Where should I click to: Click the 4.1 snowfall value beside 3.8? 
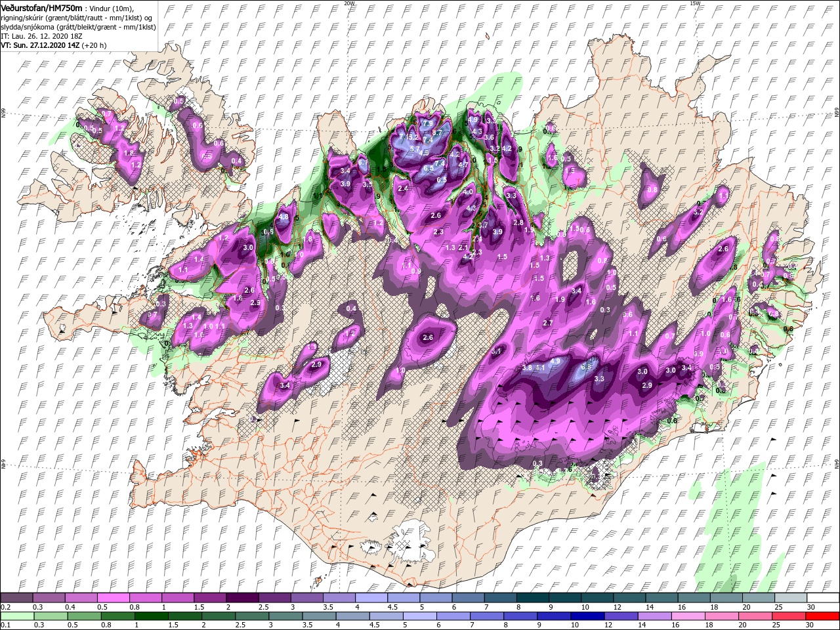click(540, 368)
